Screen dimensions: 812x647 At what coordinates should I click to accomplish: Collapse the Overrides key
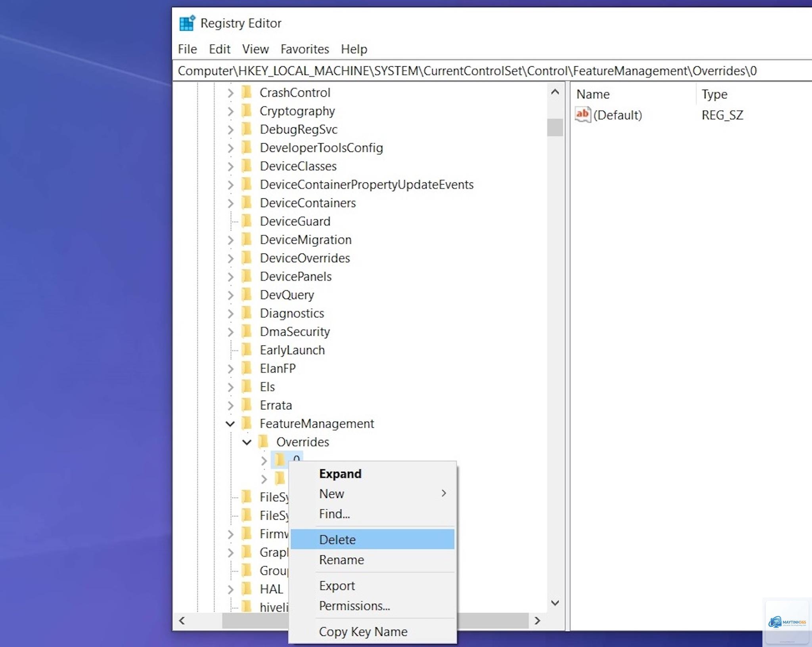coord(247,442)
